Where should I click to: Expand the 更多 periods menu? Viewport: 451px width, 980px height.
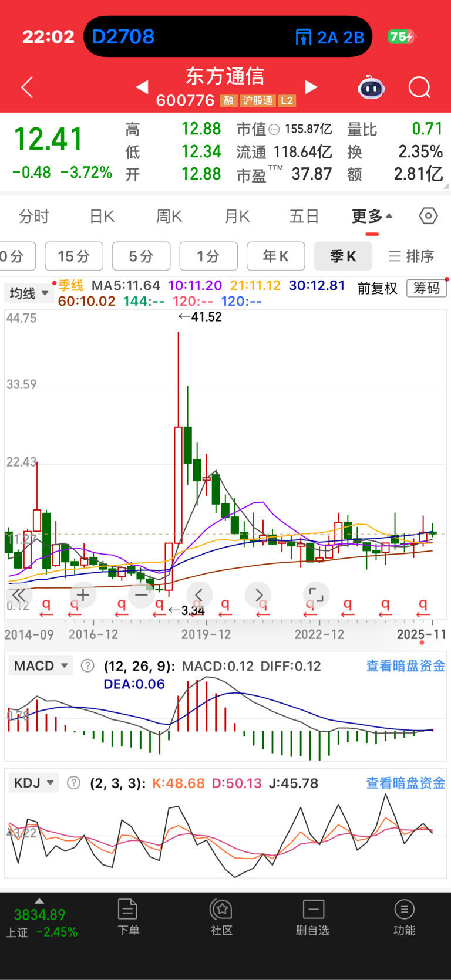(372, 217)
